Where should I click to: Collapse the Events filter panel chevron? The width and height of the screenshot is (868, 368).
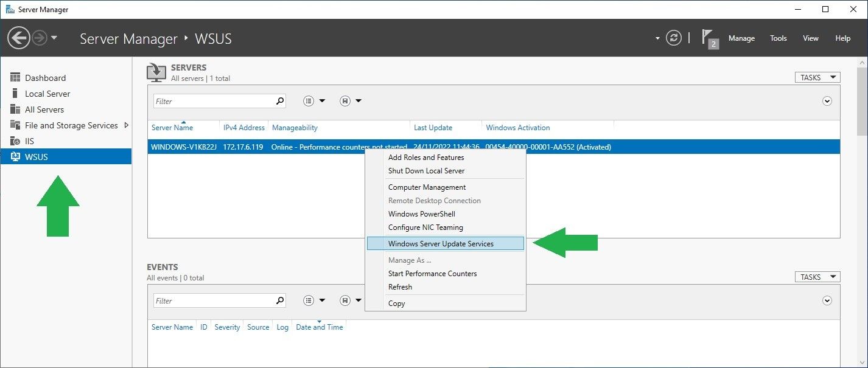(x=827, y=300)
